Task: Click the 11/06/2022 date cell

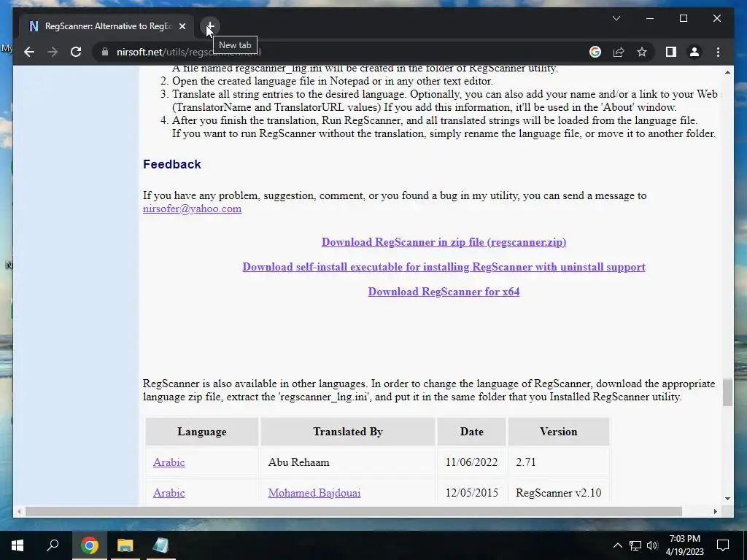Action: pos(471,462)
